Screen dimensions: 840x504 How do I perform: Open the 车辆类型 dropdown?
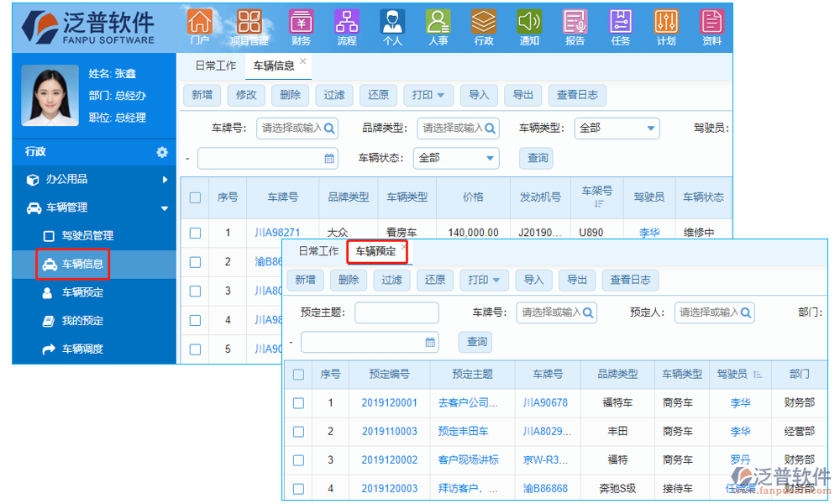click(617, 129)
